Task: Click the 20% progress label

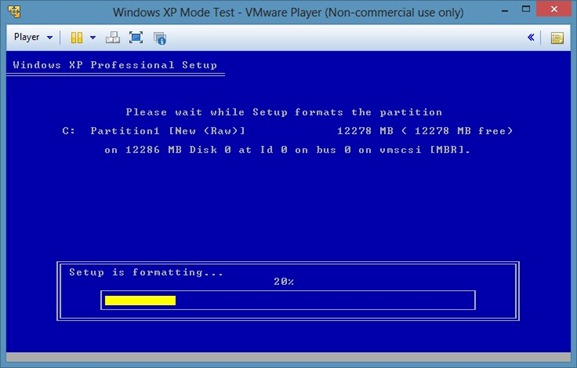Action: 284,282
